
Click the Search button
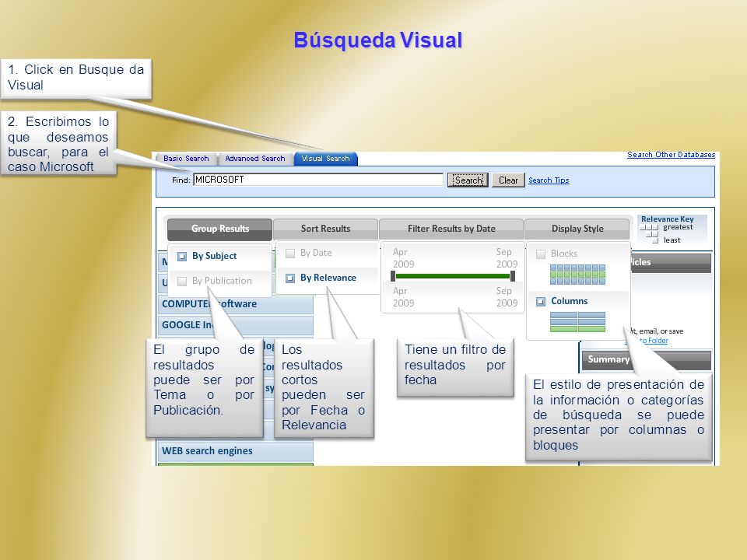468,180
